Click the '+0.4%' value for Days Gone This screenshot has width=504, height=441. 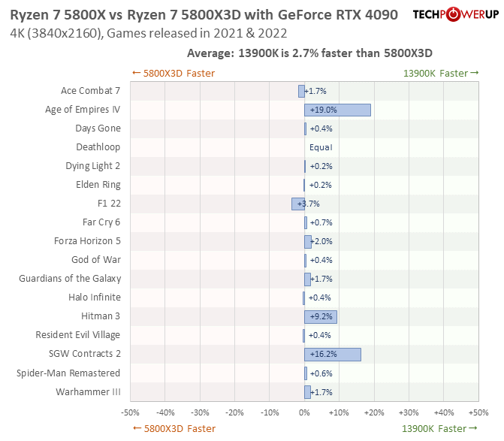point(321,128)
